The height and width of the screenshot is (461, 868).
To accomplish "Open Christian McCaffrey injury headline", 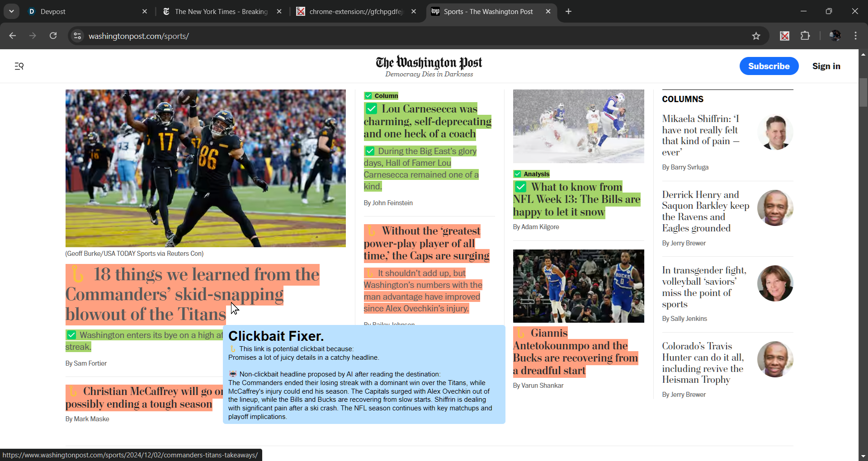I will 145,398.
